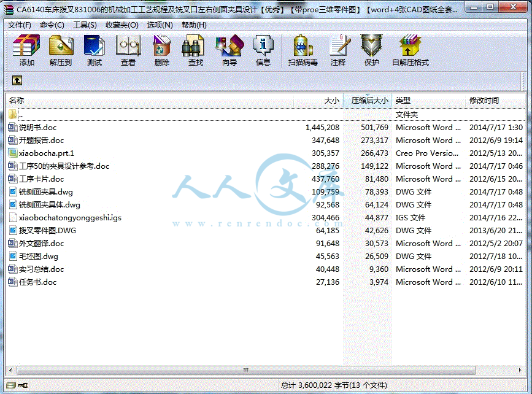Click the horizontal scrollbar thumb
The width and height of the screenshot is (532, 394).
[245, 370]
